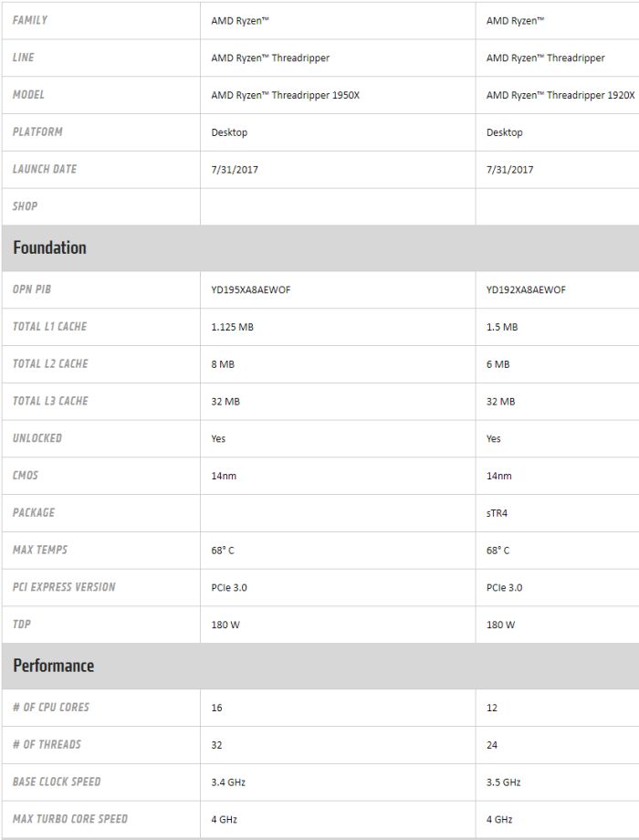Select the 16 CPU cores value
The height and width of the screenshot is (840, 639).
pos(216,708)
